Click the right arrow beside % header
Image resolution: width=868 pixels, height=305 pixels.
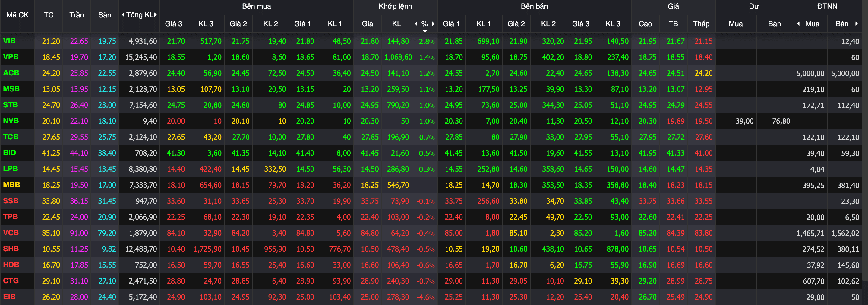433,24
